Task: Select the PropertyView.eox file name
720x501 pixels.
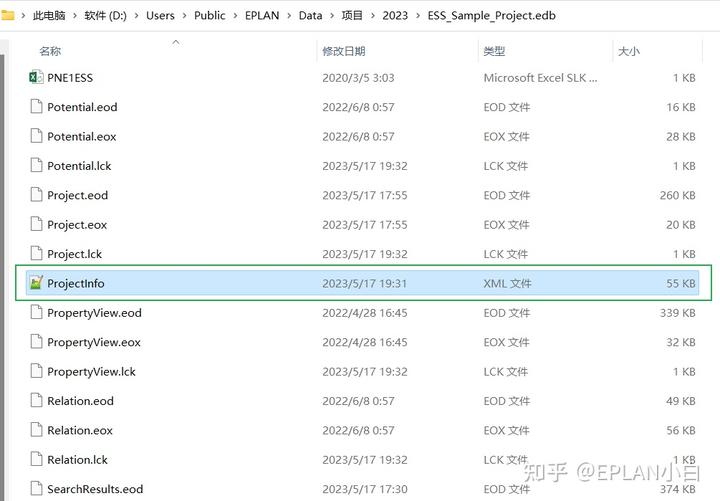Action: 94,342
